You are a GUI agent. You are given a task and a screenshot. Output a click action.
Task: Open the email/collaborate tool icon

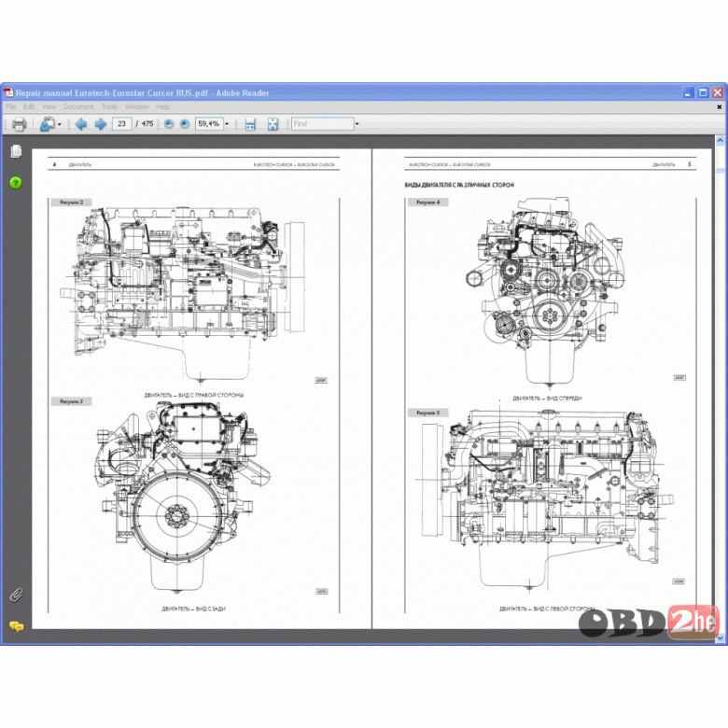(47, 124)
